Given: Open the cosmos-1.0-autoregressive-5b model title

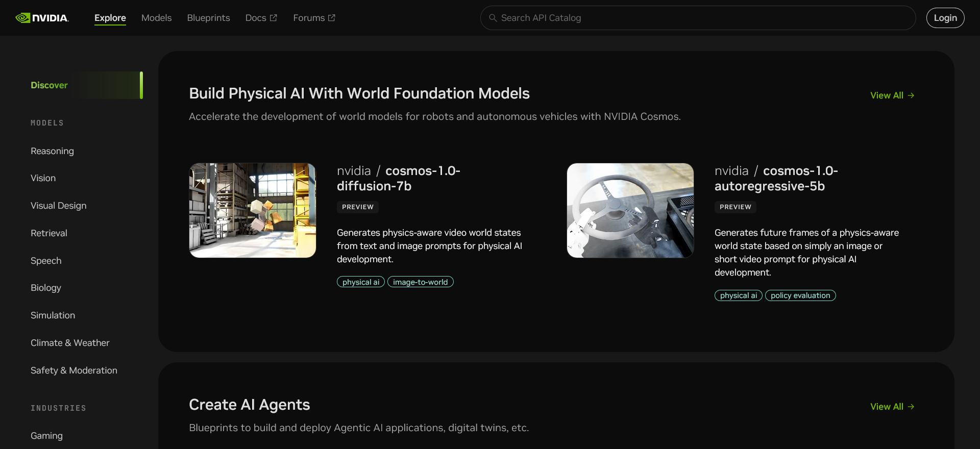Looking at the screenshot, I should point(776,179).
